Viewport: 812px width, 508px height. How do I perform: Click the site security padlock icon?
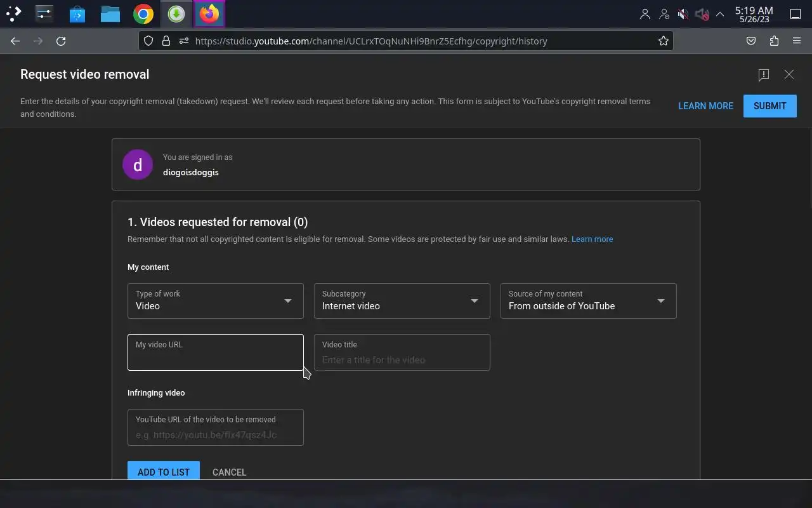tap(166, 41)
